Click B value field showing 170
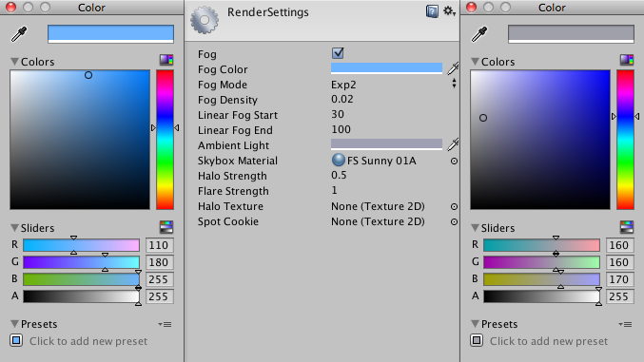Image resolution: width=644 pixels, height=362 pixels. click(x=620, y=279)
